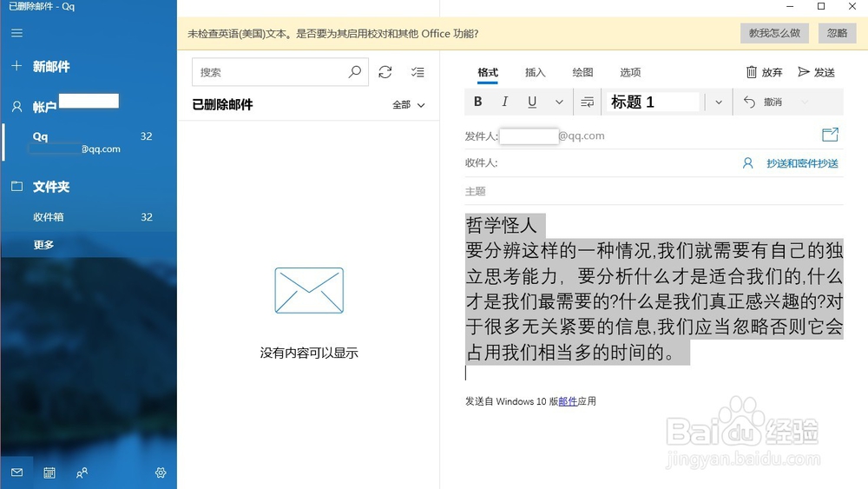Screen dimensions: 868x489
Task: Expand font formatting options chevron
Action: (x=559, y=102)
